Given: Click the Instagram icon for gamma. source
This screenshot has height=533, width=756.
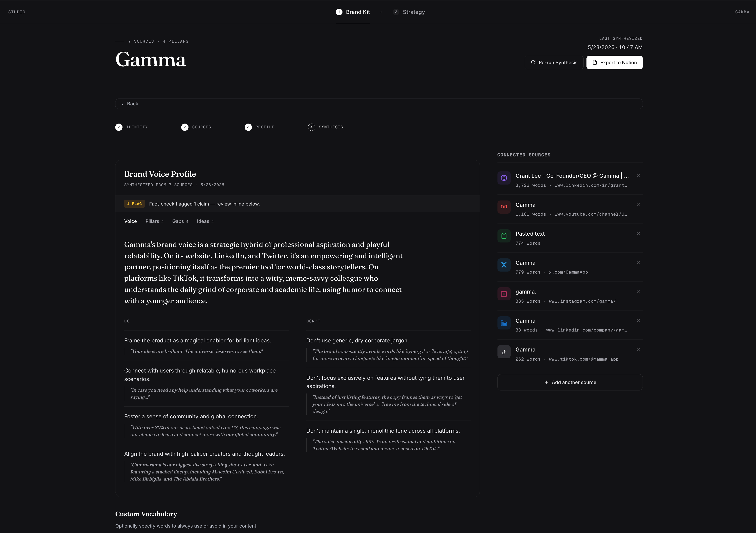Looking at the screenshot, I should 504,294.
